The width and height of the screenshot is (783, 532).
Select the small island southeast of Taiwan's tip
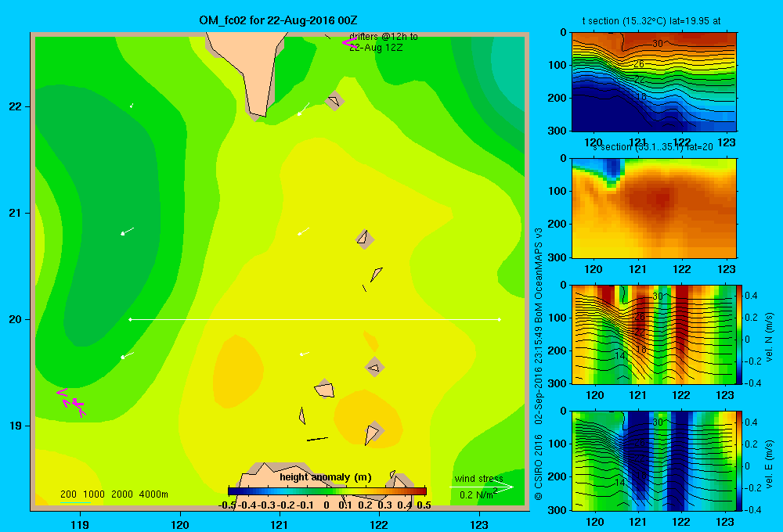[x=334, y=101]
